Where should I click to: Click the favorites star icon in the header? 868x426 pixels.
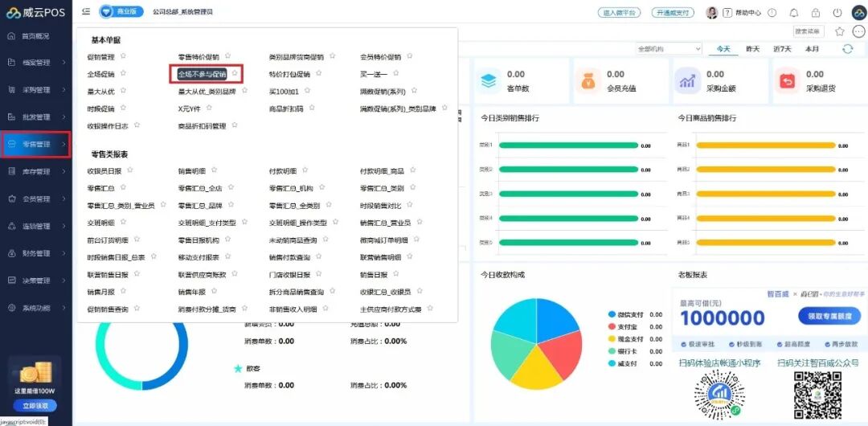click(840, 31)
